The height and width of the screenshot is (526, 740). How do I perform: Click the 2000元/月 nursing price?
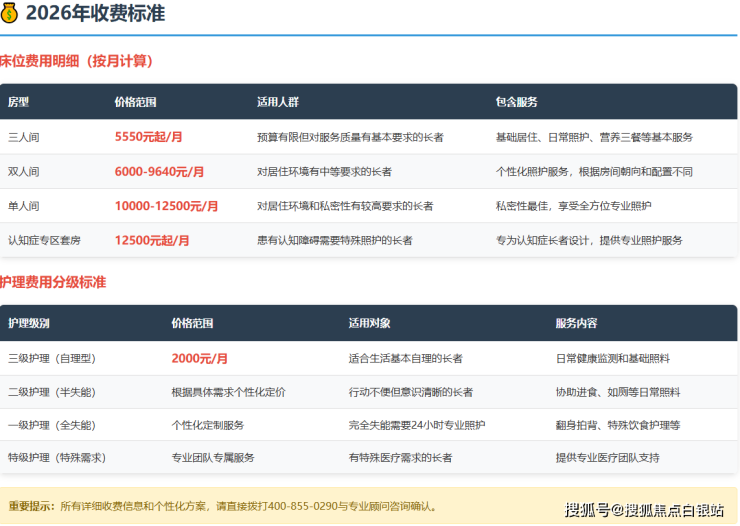[199, 358]
